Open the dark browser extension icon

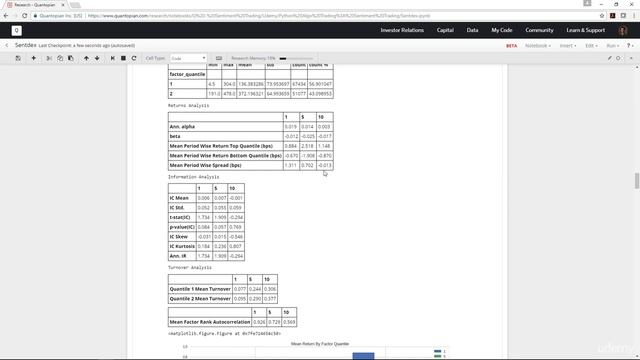point(613,16)
